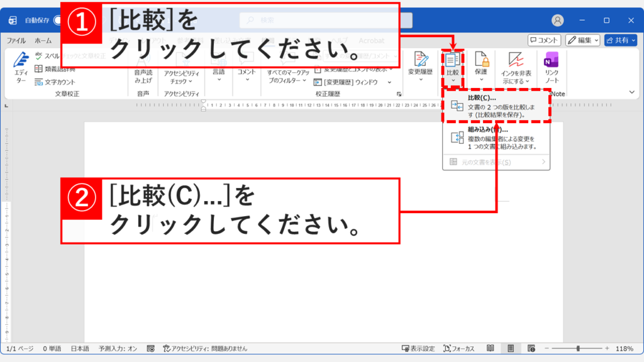Switch to 閲覧モード reading view
This screenshot has width=644, height=362.
pos(489,348)
